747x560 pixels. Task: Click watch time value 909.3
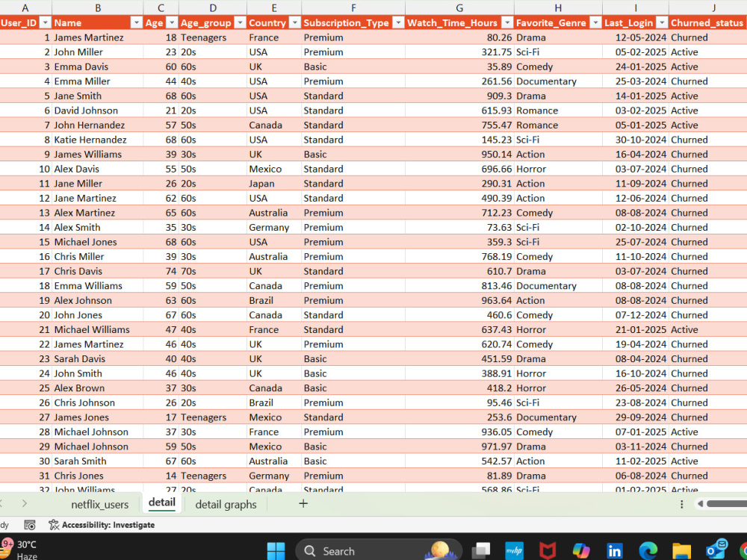click(x=459, y=96)
